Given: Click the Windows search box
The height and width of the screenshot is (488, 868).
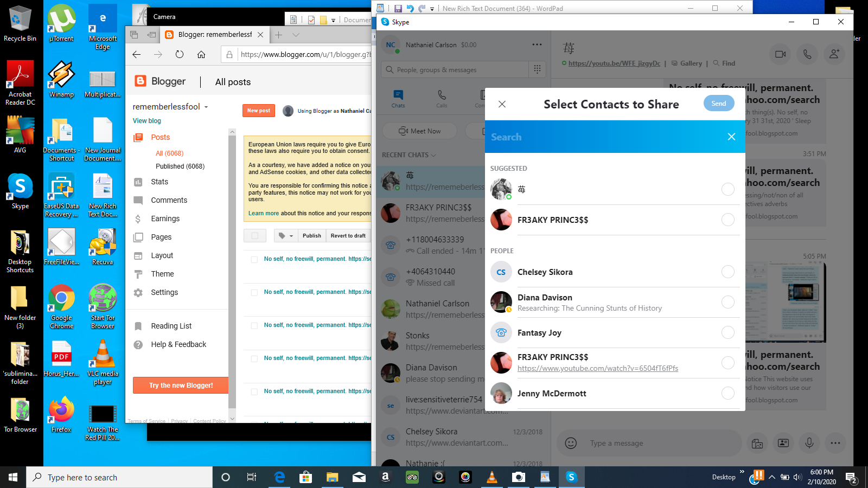Looking at the screenshot, I should click(119, 477).
